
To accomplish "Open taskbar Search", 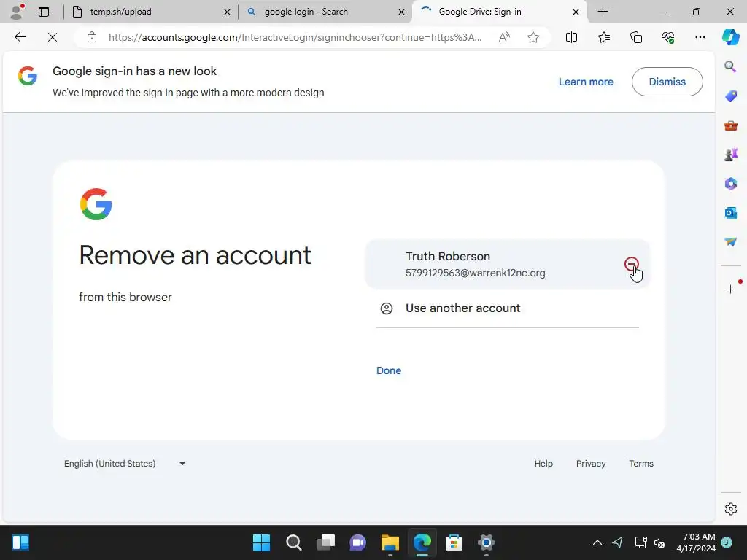I will [293, 542].
